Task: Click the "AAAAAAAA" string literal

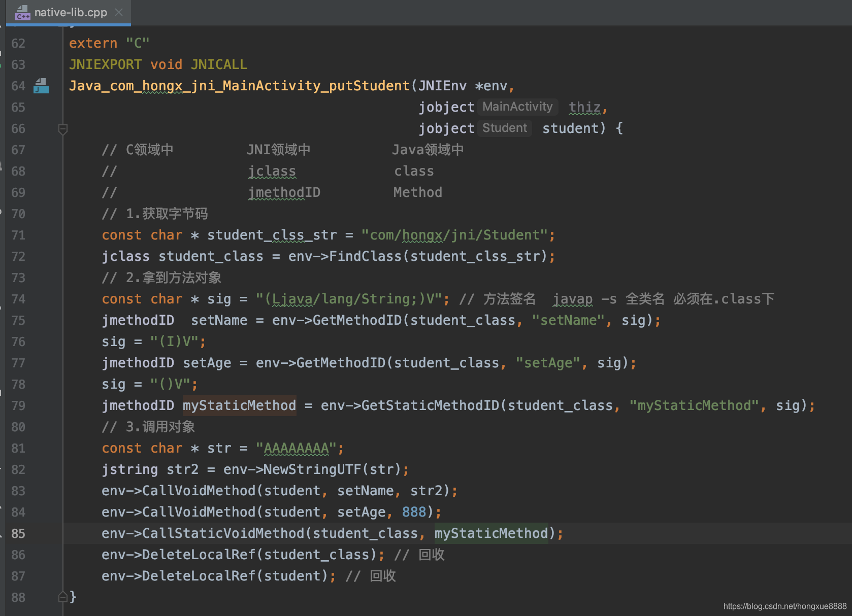Action: pos(296,448)
